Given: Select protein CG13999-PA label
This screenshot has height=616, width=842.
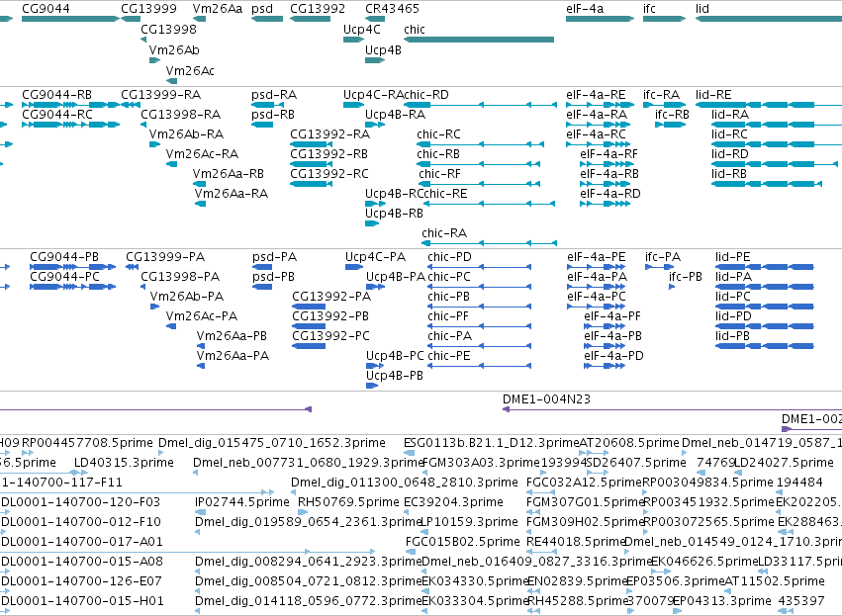Looking at the screenshot, I should click(x=165, y=257).
